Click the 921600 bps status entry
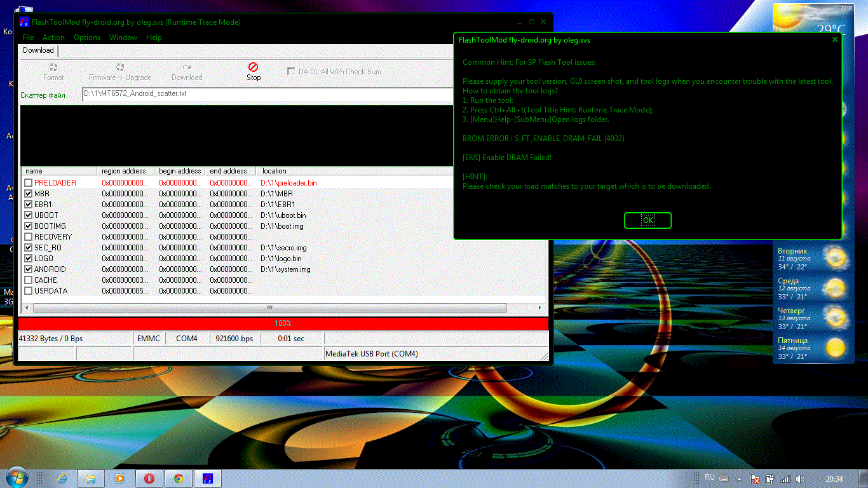Screen dimensions: 868x488 coord(234,339)
